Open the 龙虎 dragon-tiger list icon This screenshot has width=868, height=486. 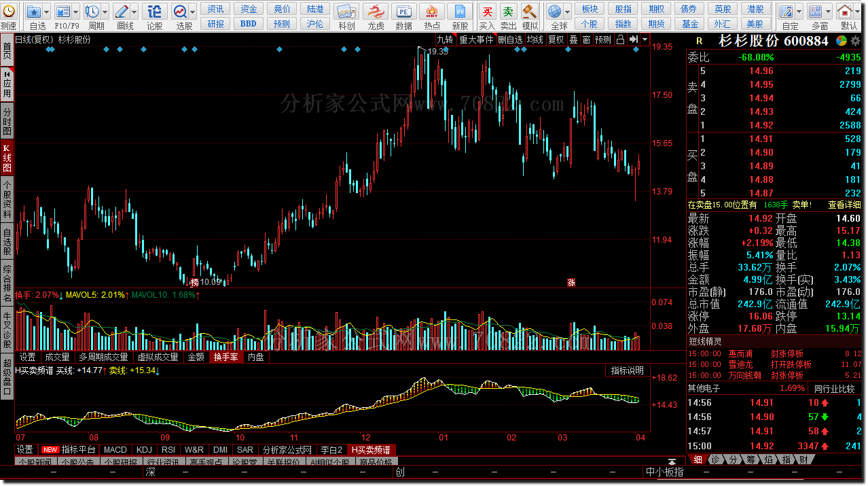[375, 12]
